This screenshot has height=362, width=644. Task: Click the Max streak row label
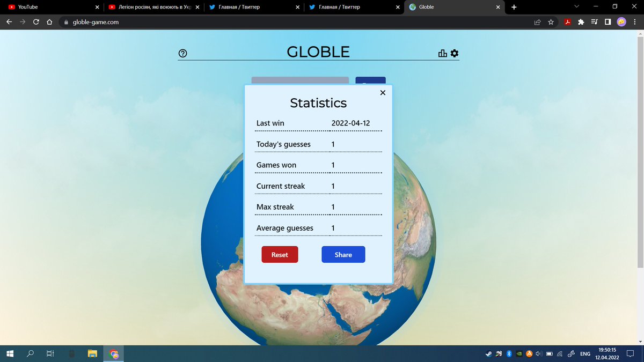click(275, 207)
